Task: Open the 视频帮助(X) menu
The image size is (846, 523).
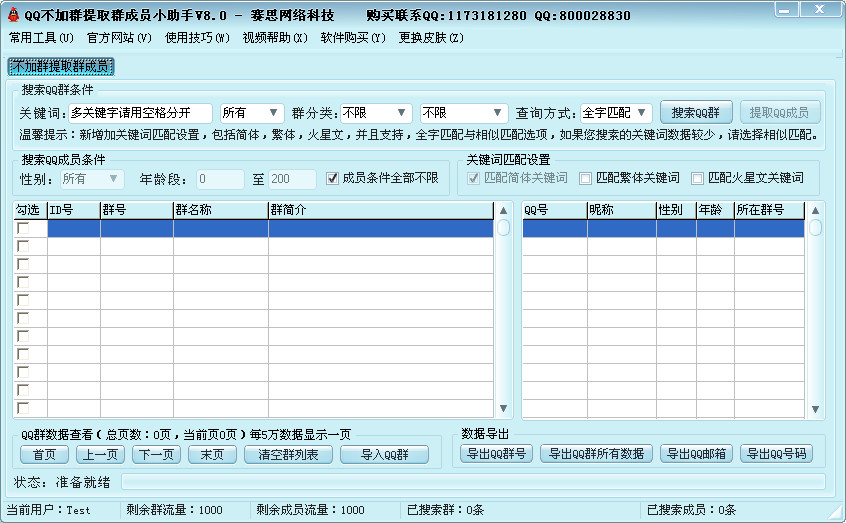Action: pyautogui.click(x=275, y=38)
